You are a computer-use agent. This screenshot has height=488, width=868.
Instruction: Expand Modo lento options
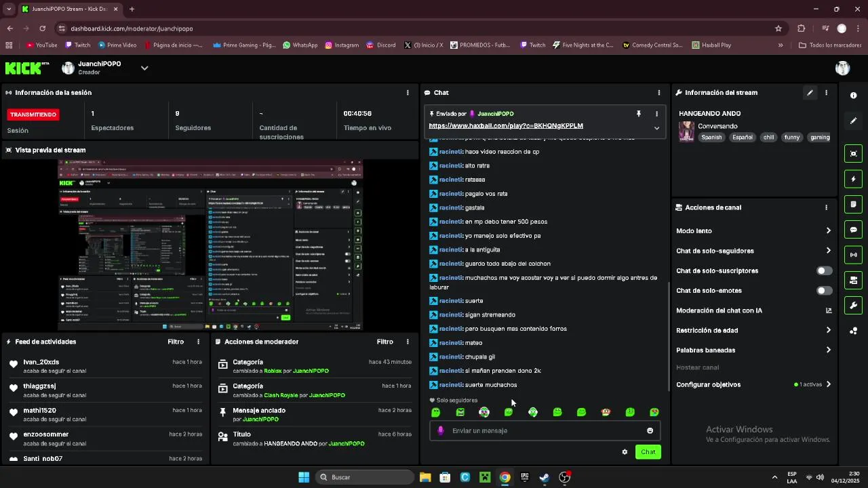[x=828, y=231]
